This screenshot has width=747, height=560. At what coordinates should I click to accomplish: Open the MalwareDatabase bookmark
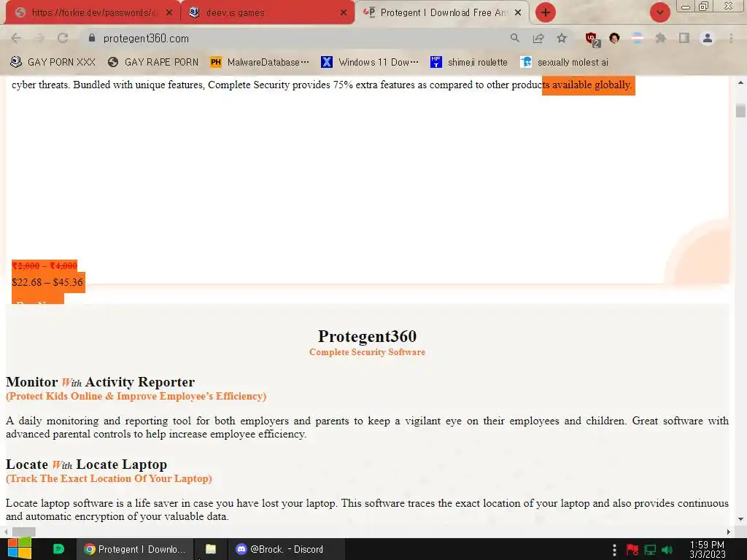260,62
